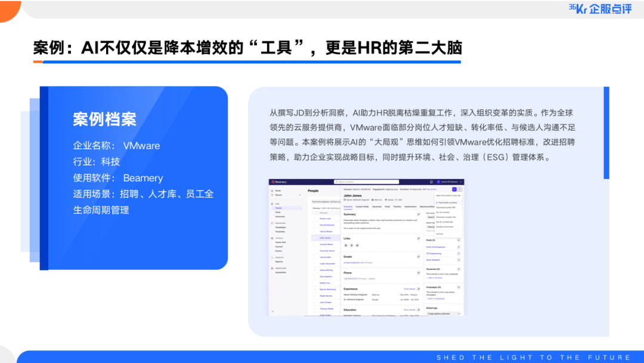The height and width of the screenshot is (363, 644).
Task: Click Show details link in Education section
Action: click(x=410, y=309)
